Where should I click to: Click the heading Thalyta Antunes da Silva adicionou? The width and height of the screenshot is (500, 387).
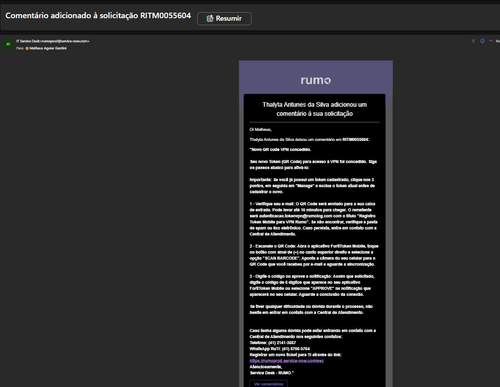pos(314,109)
